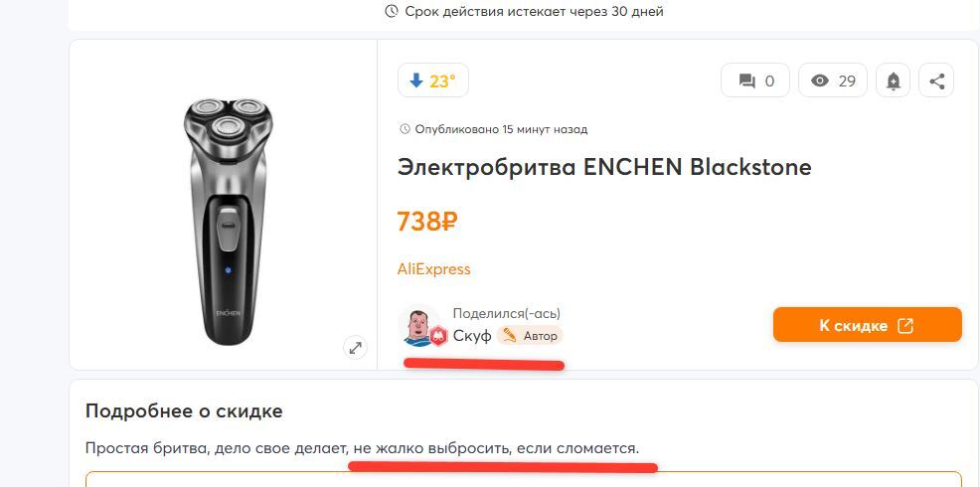Click the eye views icon
980x487 pixels.
click(820, 81)
